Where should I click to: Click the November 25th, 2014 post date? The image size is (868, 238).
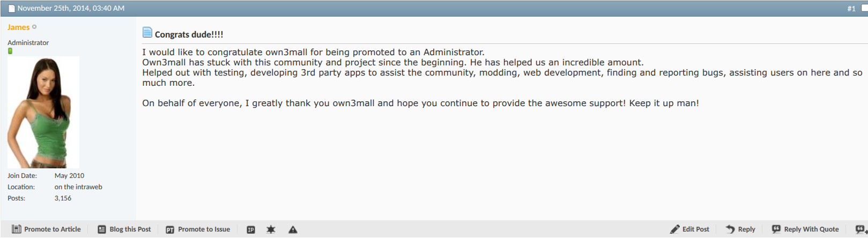(x=71, y=9)
